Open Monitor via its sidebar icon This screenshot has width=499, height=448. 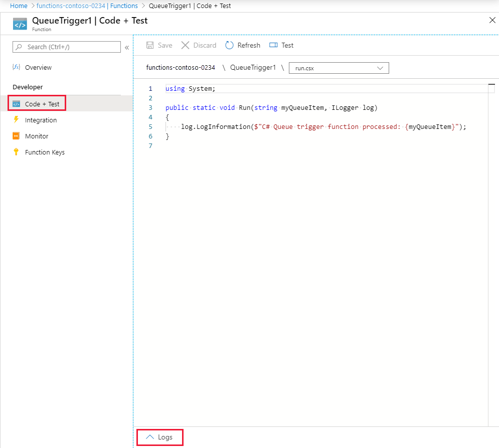click(17, 136)
